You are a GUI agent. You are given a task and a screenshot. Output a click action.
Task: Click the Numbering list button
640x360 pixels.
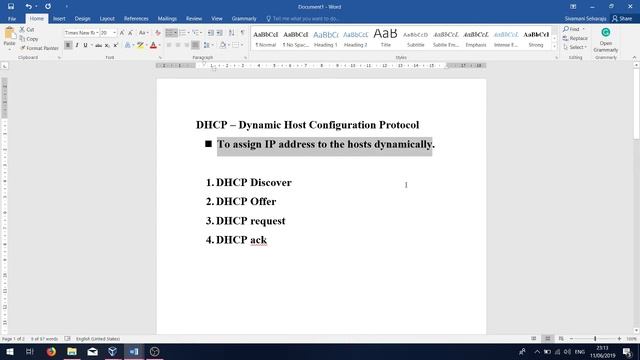(182, 33)
